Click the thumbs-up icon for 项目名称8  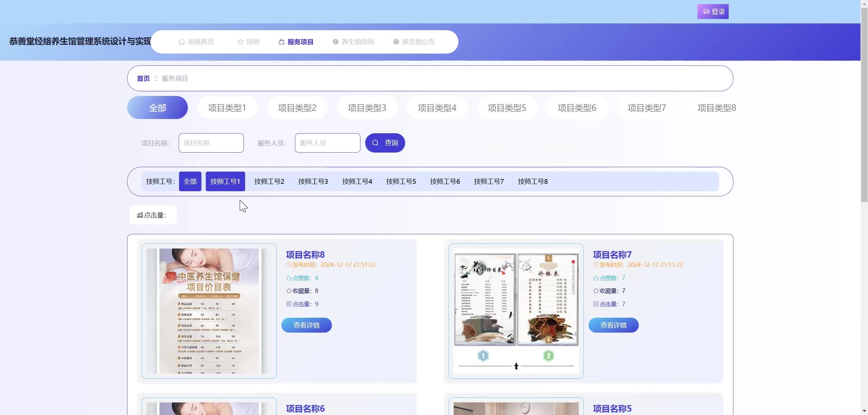tap(289, 278)
